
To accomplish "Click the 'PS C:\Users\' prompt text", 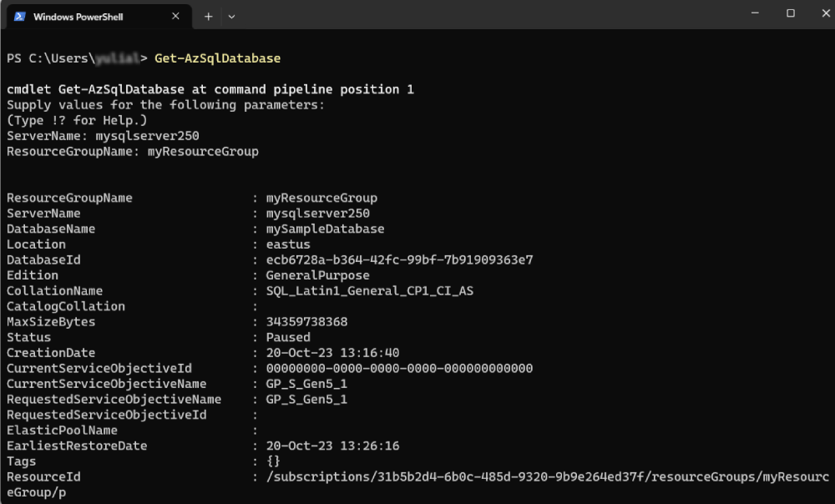I will pyautogui.click(x=51, y=58).
